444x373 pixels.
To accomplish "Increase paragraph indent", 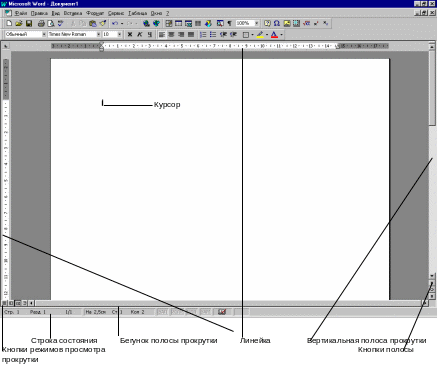I will point(233,34).
